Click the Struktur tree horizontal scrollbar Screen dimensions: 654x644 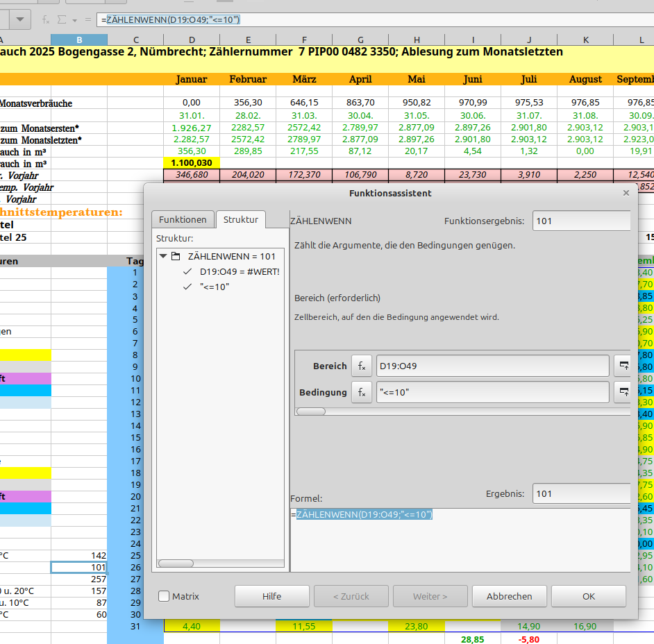tap(176, 563)
